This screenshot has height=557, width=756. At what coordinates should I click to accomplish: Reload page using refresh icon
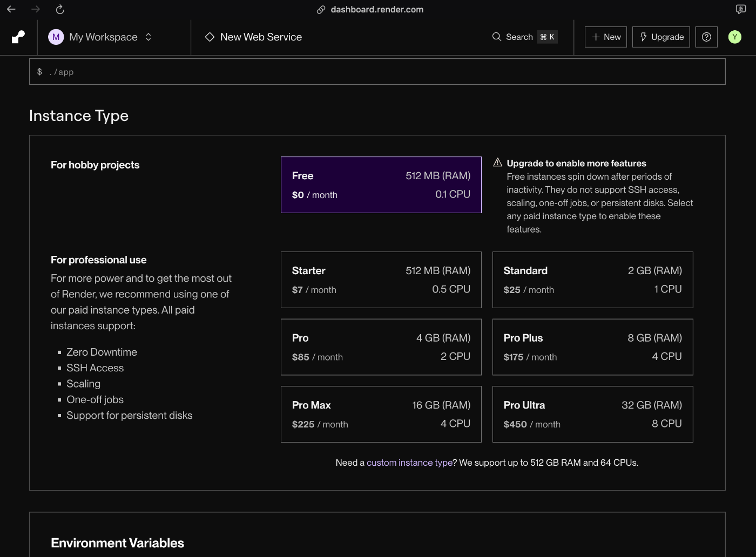tap(60, 9)
